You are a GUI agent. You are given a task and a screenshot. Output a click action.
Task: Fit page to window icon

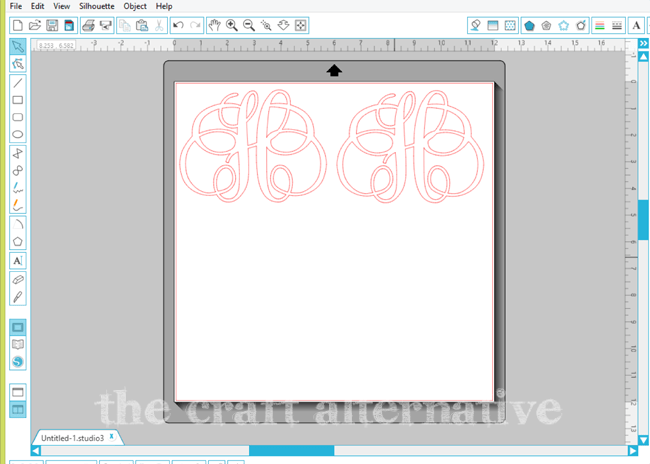(300, 25)
